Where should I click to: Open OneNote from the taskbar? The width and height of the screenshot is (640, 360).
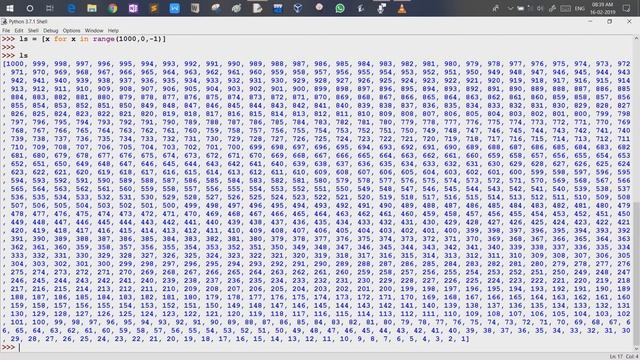pyautogui.click(x=133, y=8)
